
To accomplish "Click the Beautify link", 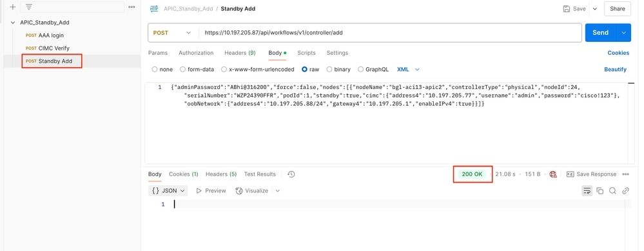I will tap(615, 70).
